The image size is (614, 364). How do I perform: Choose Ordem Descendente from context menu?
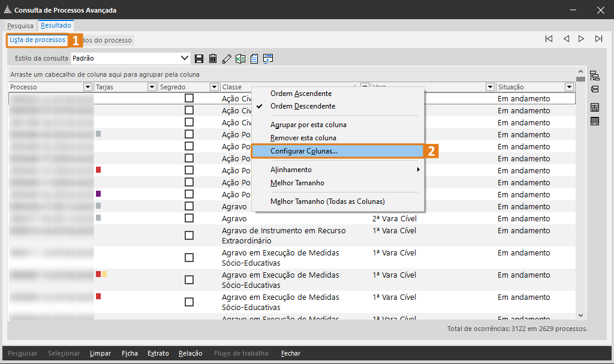[338, 106]
